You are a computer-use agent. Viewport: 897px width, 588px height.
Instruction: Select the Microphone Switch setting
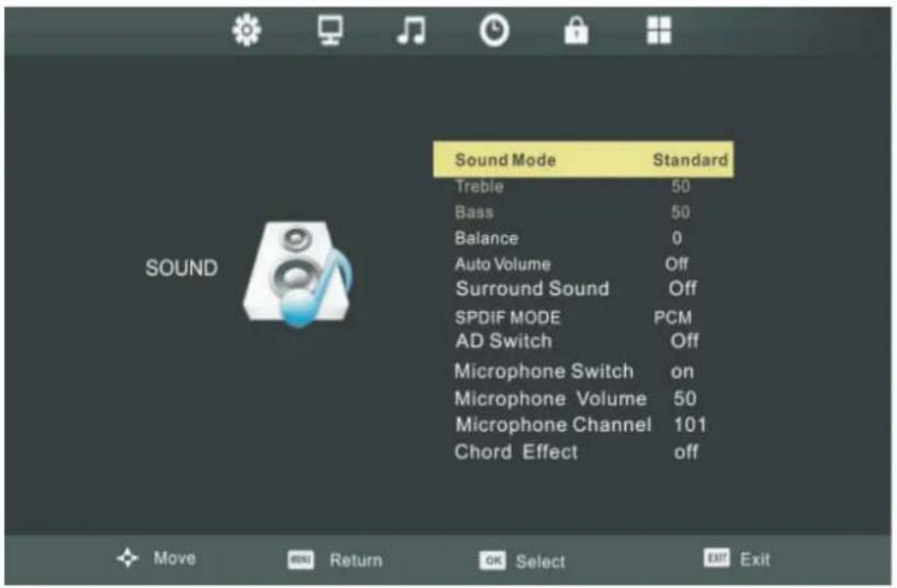point(544,372)
